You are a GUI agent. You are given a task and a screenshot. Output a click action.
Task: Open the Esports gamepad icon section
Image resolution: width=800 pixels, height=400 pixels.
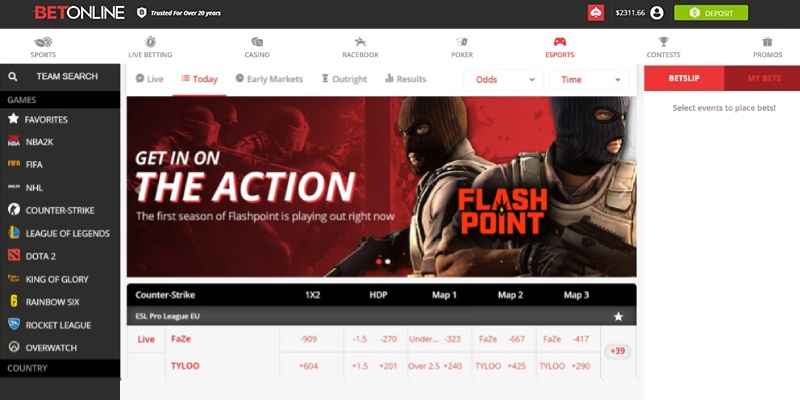click(x=560, y=41)
